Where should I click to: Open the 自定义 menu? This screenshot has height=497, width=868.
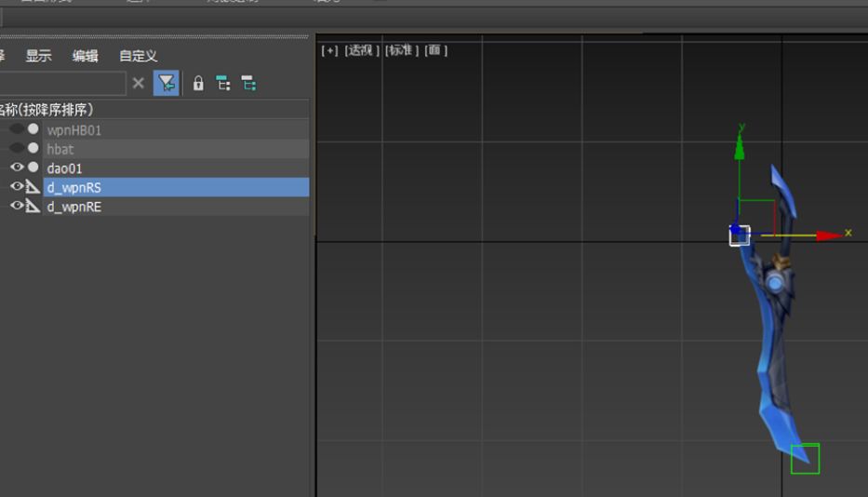139,56
